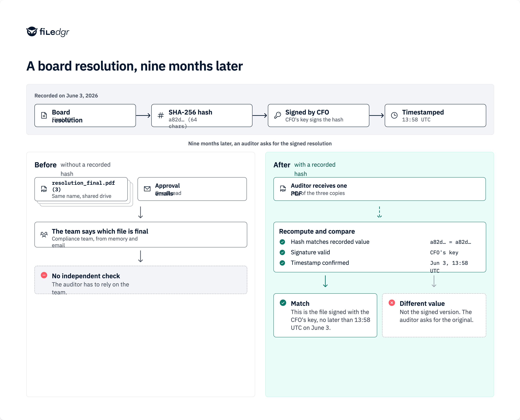This screenshot has height=420, width=520.
Task: Click the hash symbol icon beside SHA-256 hash
Action: pos(161,115)
